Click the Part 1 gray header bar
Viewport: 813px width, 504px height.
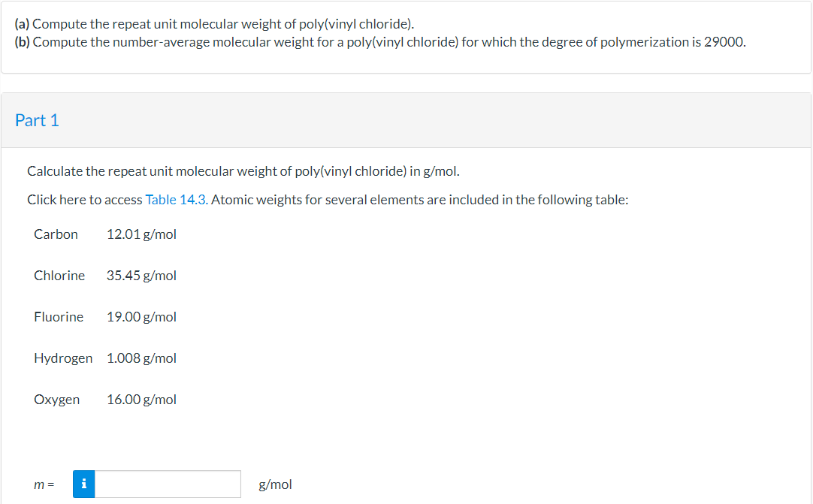[406, 120]
